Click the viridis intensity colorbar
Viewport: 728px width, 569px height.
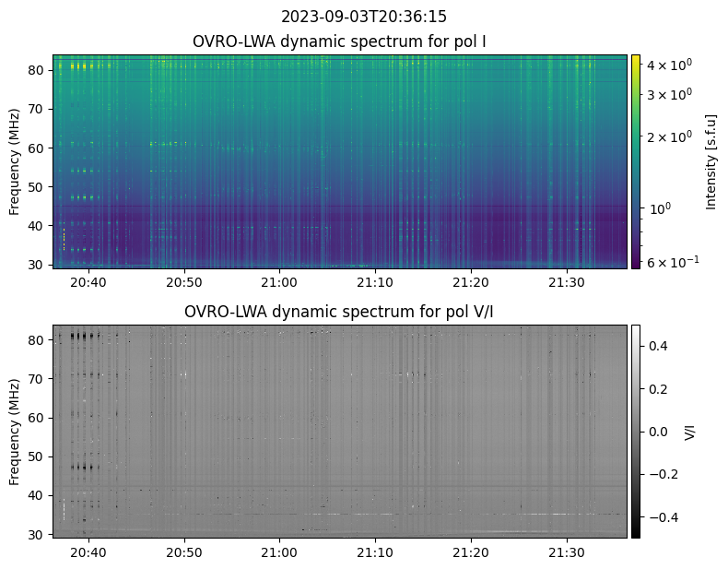pyautogui.click(x=636, y=161)
